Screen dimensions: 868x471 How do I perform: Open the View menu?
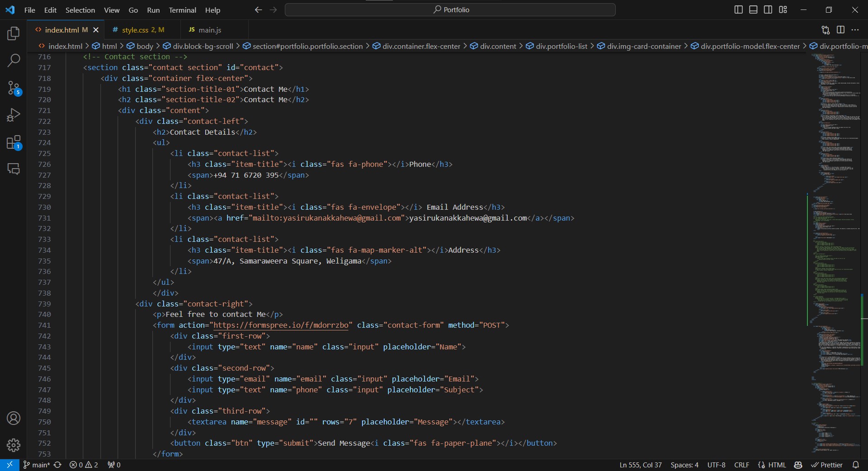pyautogui.click(x=112, y=10)
